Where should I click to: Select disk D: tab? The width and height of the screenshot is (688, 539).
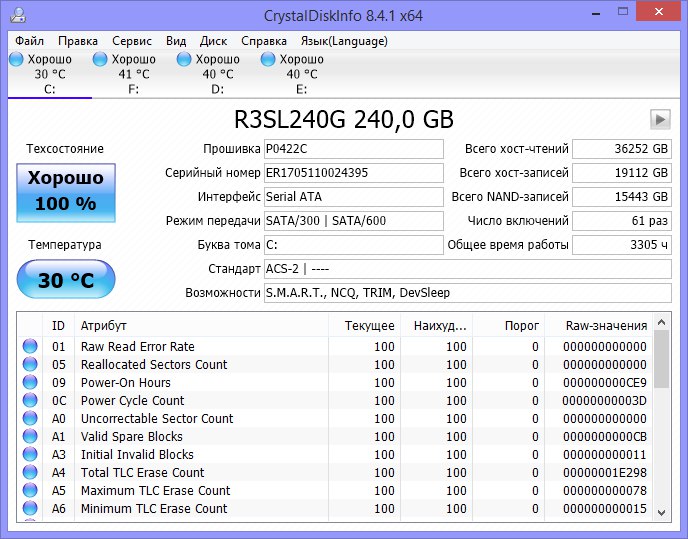[x=217, y=74]
